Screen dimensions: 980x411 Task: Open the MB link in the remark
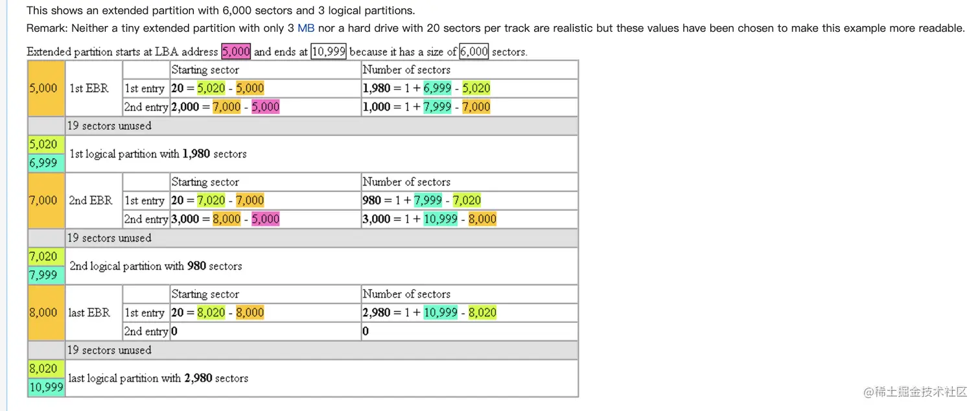(306, 29)
